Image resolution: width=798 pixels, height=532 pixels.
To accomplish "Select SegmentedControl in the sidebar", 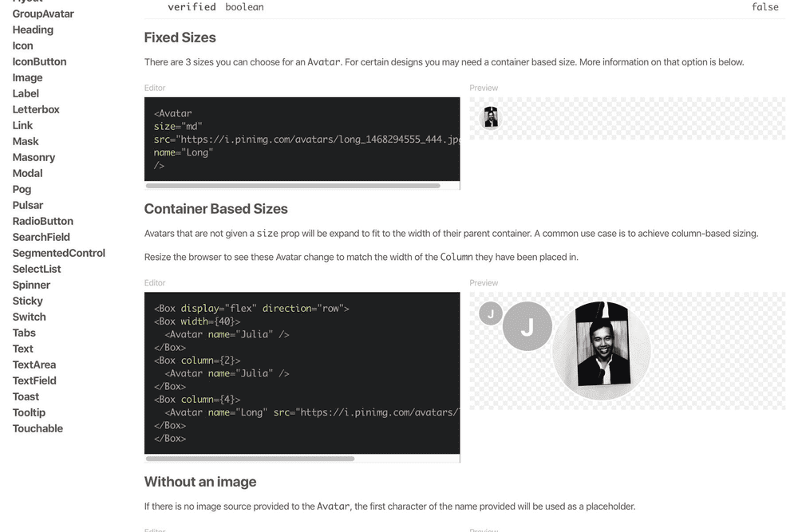I will pyautogui.click(x=59, y=253).
